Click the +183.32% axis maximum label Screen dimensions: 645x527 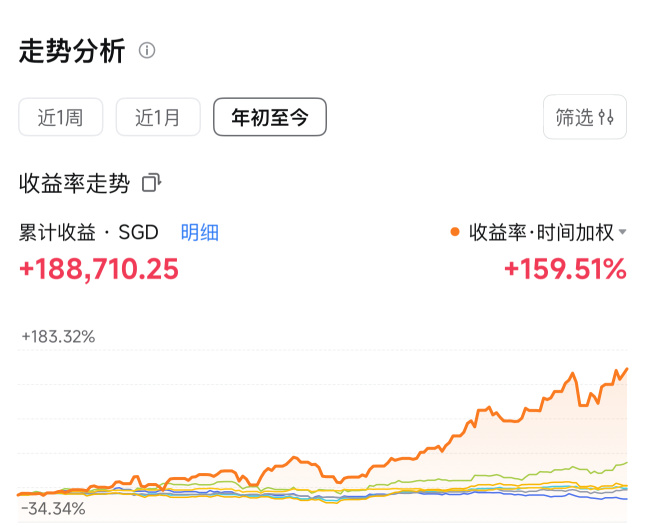[58, 337]
